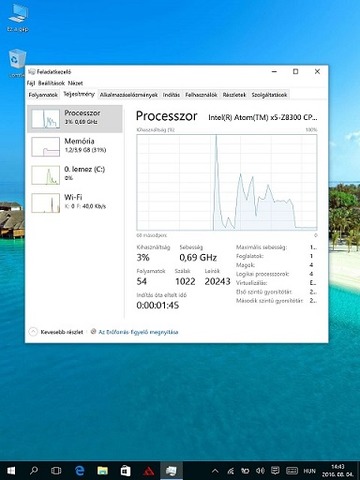Click the 'Maximális sebesség' label

pyautogui.click(x=261, y=247)
